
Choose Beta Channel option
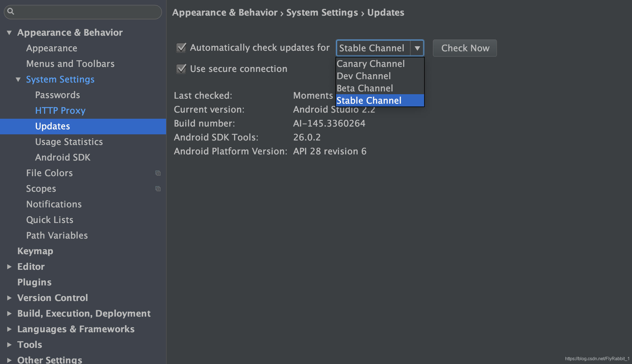(365, 88)
